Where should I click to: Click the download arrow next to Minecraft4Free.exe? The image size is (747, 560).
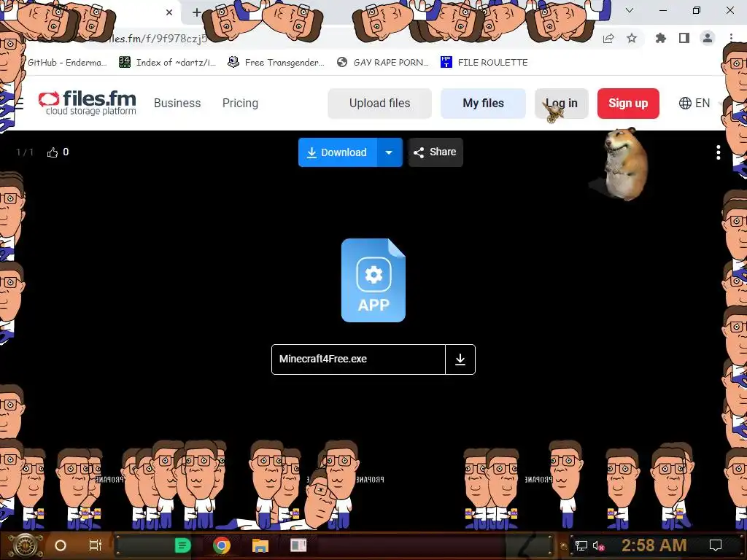[460, 359]
